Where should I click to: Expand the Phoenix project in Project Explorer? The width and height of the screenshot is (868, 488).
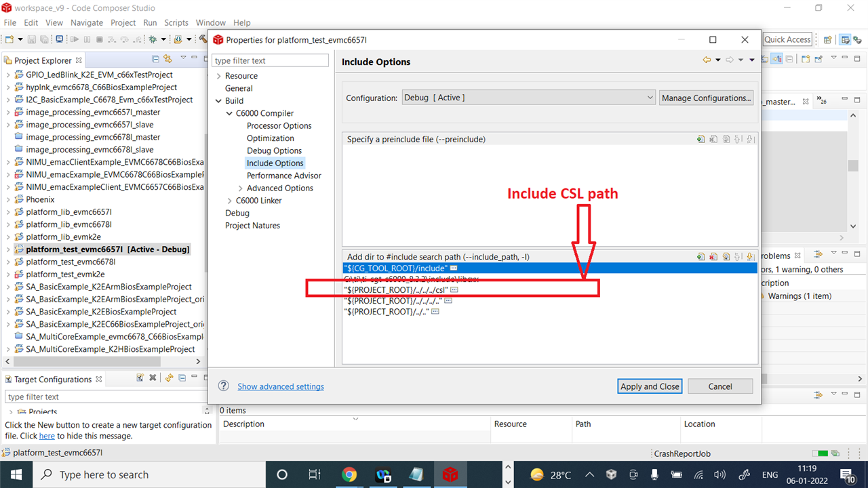click(8, 200)
